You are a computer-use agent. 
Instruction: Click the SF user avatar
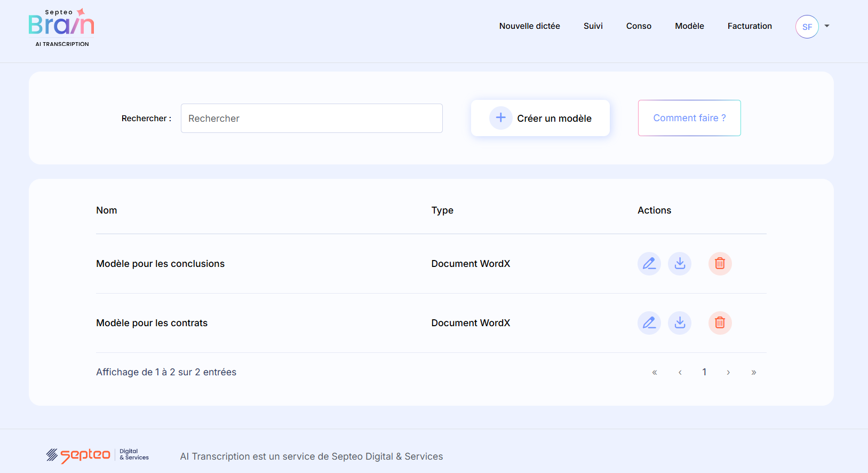pos(807,27)
